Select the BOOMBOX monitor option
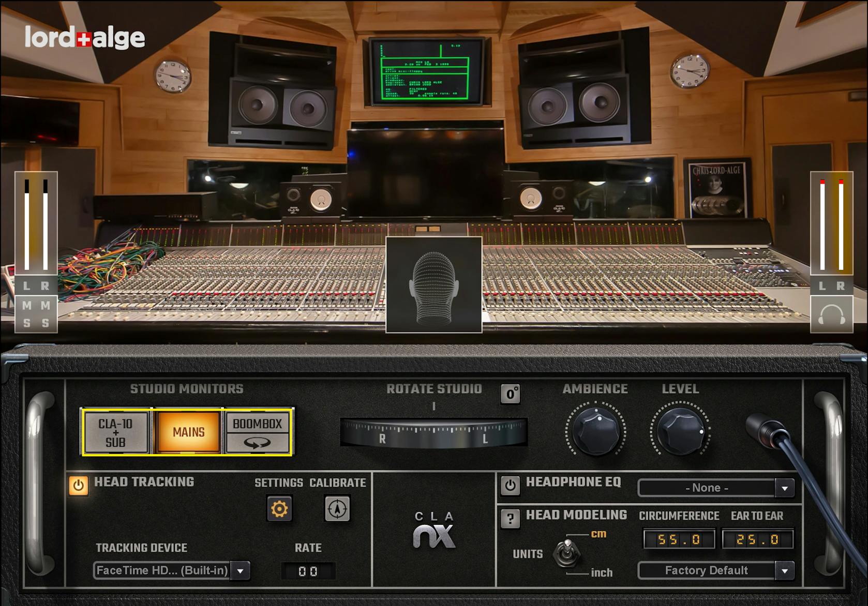The height and width of the screenshot is (606, 868). coord(257,424)
